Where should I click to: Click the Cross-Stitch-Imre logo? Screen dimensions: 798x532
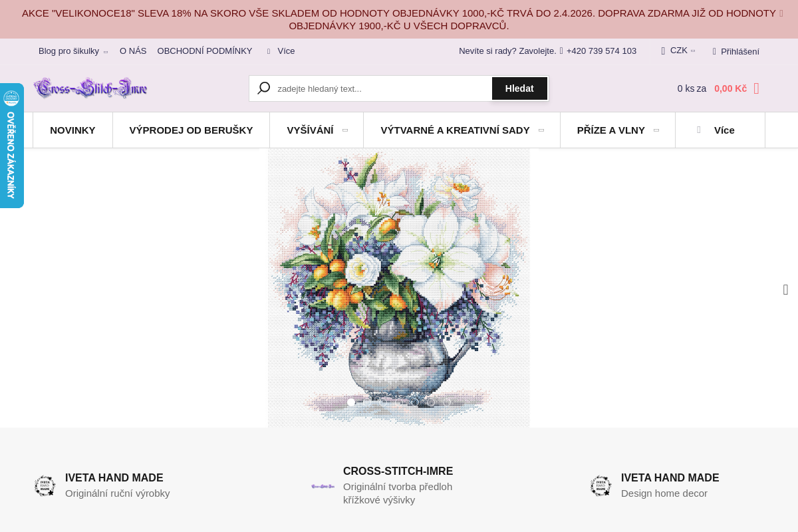pyautogui.click(x=90, y=88)
